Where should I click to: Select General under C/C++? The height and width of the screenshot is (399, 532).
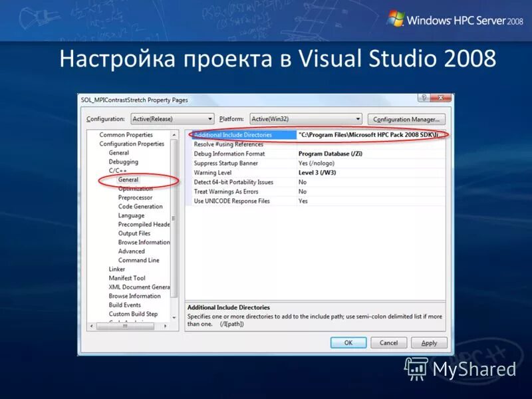pos(128,180)
